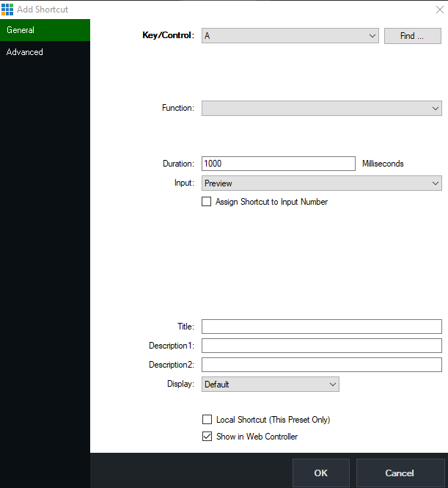The width and height of the screenshot is (448, 488).
Task: Open the Display dropdown set to Default
Action: (x=270, y=384)
